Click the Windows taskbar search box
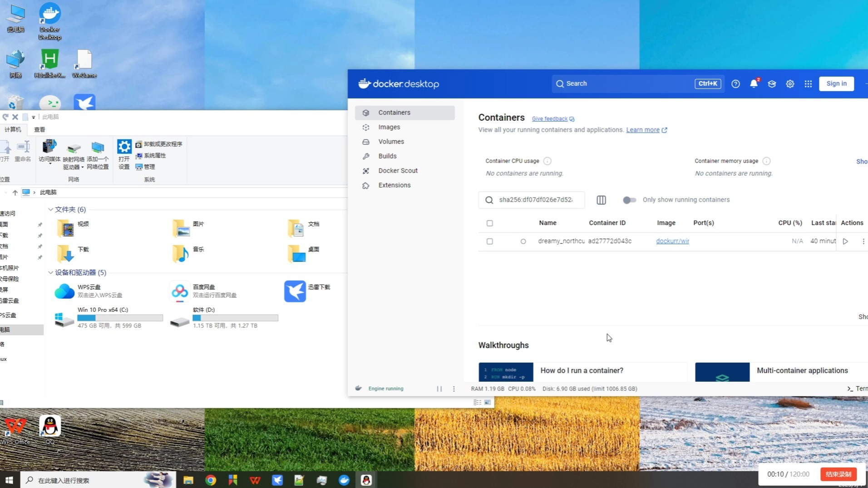This screenshot has height=488, width=868. click(x=98, y=480)
